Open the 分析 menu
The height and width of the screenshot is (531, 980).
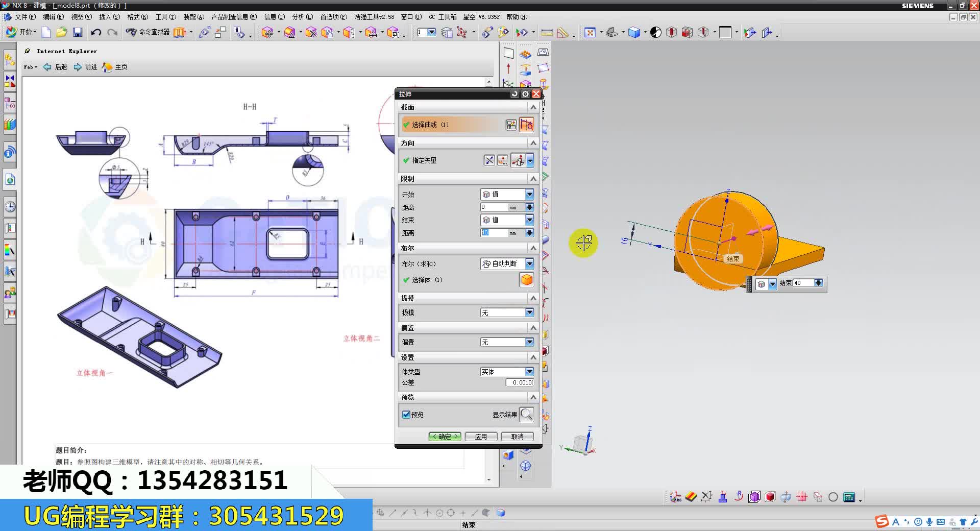tap(301, 17)
